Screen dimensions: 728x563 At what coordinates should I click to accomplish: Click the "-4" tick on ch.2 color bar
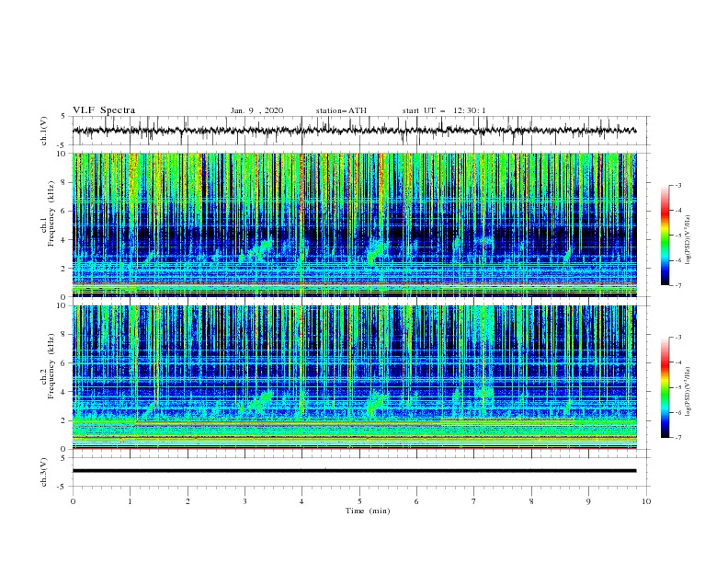(x=677, y=362)
